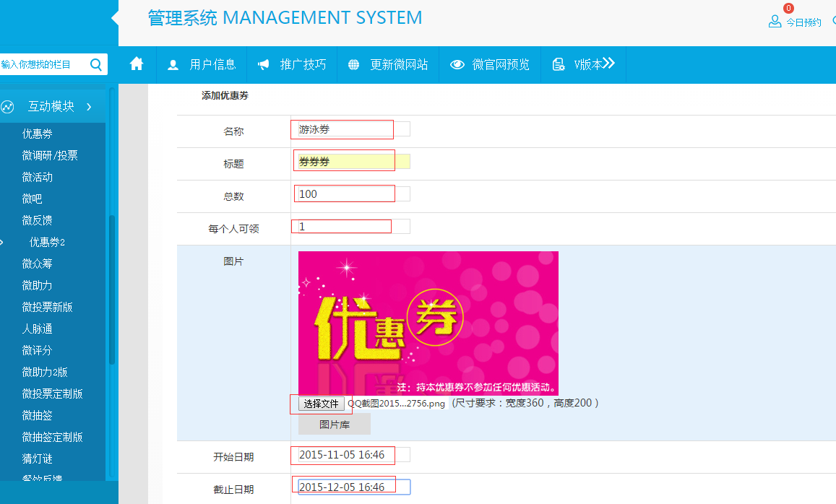Click the eye icon beside 微官网预览

(x=457, y=65)
